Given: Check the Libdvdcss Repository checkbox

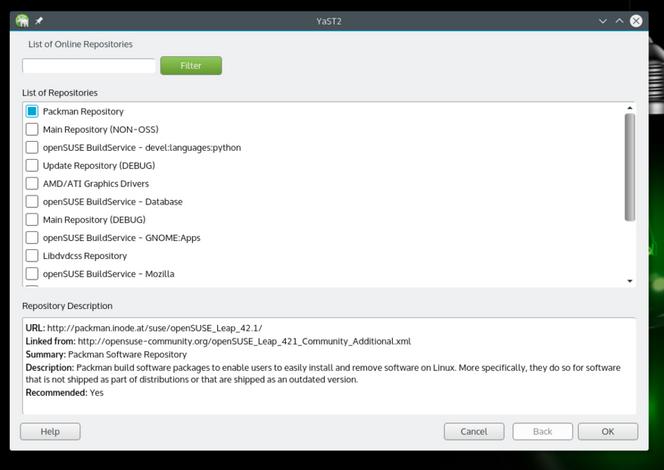Looking at the screenshot, I should pos(32,256).
